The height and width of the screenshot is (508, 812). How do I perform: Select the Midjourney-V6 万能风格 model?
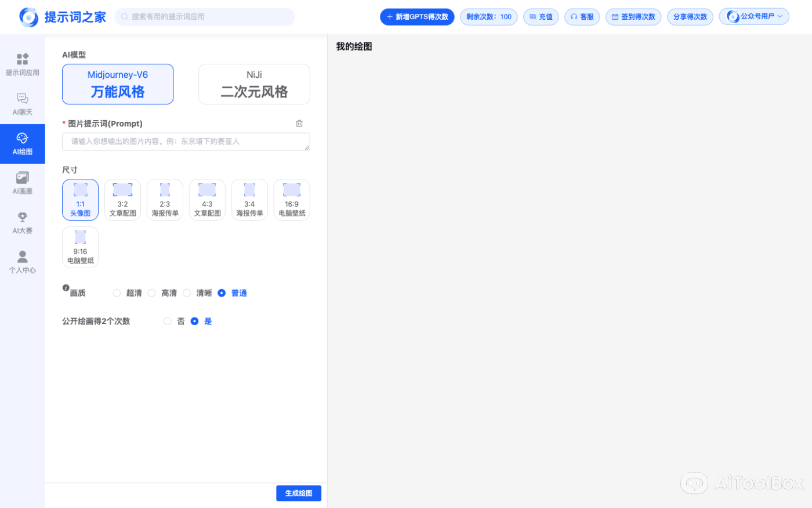coord(118,84)
